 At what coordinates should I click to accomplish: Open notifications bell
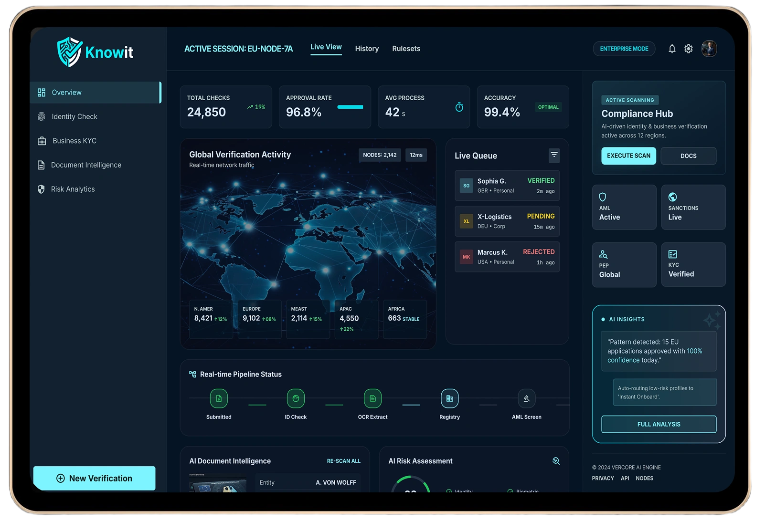coord(672,49)
